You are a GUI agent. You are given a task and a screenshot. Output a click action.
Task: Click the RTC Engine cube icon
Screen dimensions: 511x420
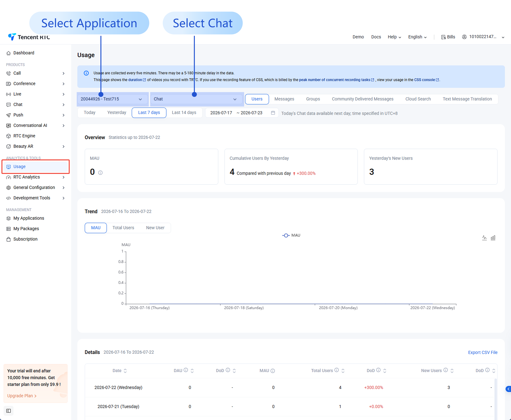click(x=8, y=136)
